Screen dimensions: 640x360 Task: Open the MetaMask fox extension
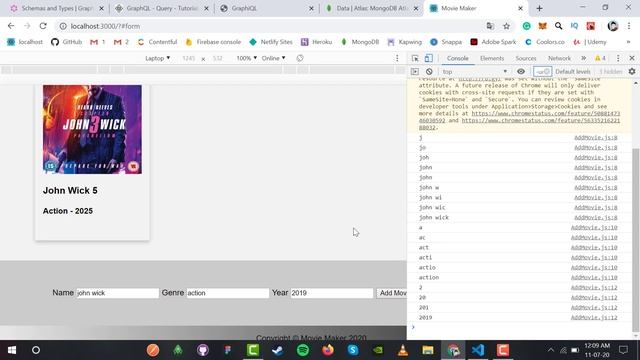point(542,26)
